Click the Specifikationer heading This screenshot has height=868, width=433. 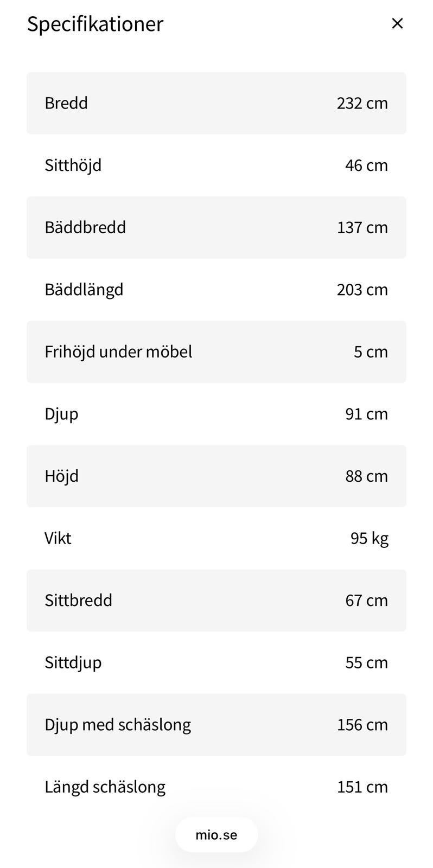(95, 24)
